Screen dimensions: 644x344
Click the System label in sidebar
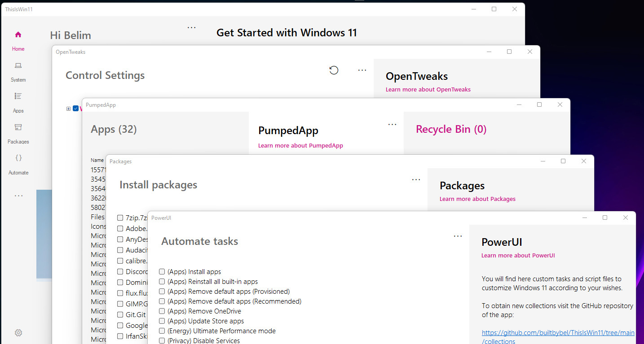(x=18, y=80)
